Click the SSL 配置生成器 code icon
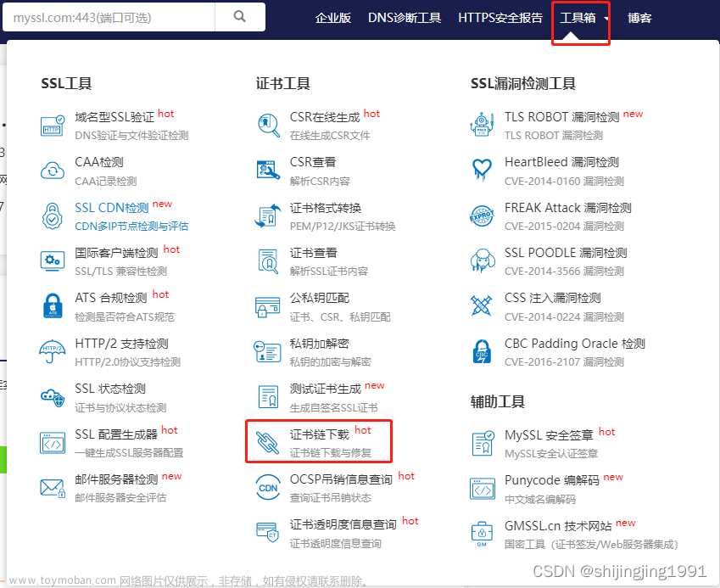 [53, 443]
